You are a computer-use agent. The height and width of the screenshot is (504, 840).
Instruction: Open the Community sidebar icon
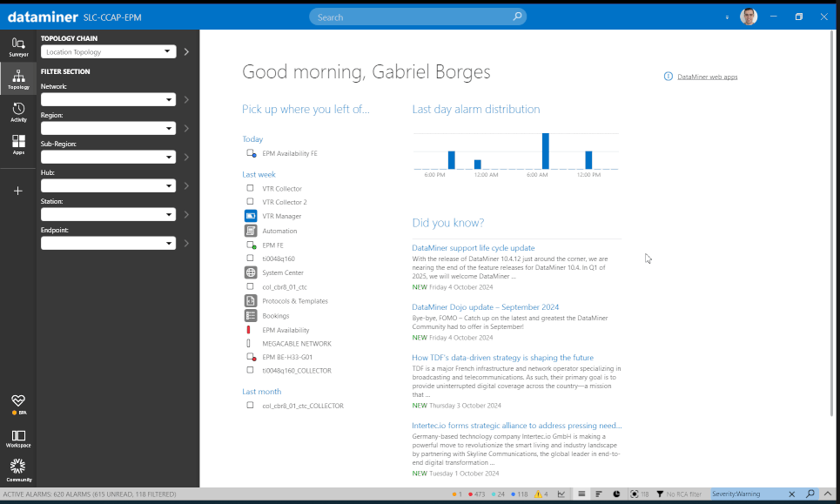(x=18, y=470)
